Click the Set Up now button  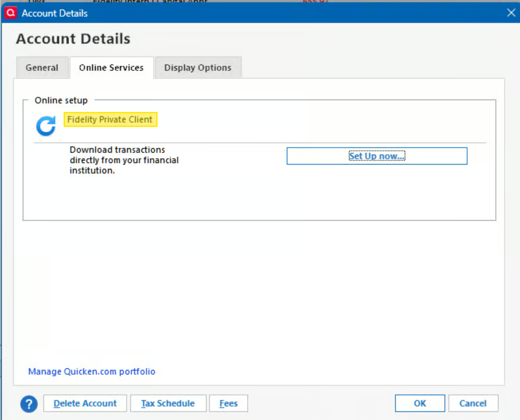pos(377,156)
